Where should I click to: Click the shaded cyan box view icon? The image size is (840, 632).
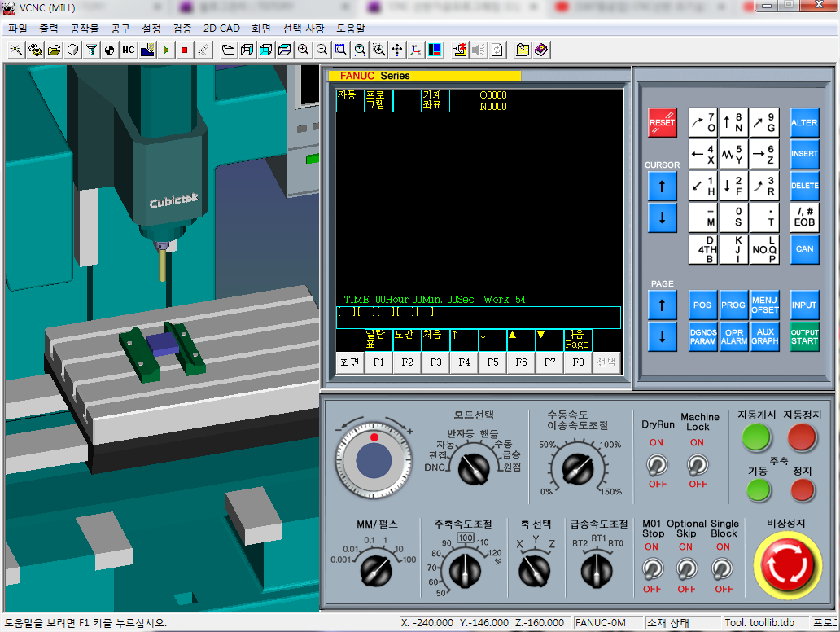[265, 50]
